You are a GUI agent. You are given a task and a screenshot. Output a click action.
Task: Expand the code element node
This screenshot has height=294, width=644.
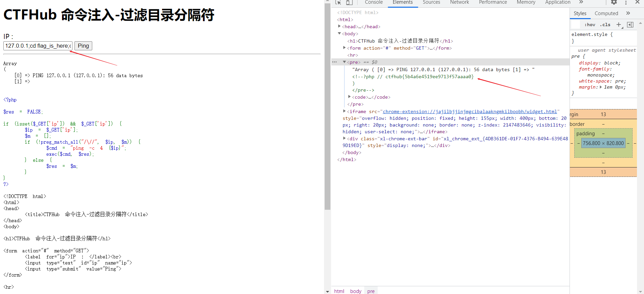350,97
